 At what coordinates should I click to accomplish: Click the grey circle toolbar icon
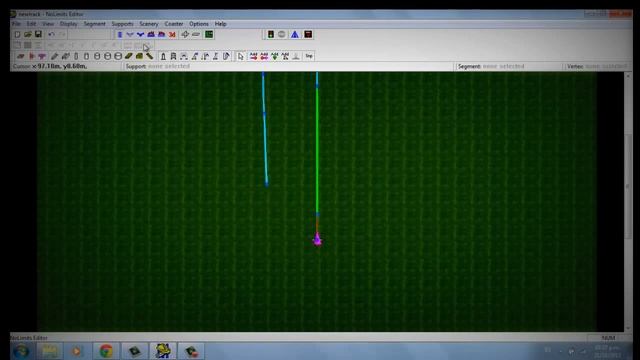pos(282,35)
